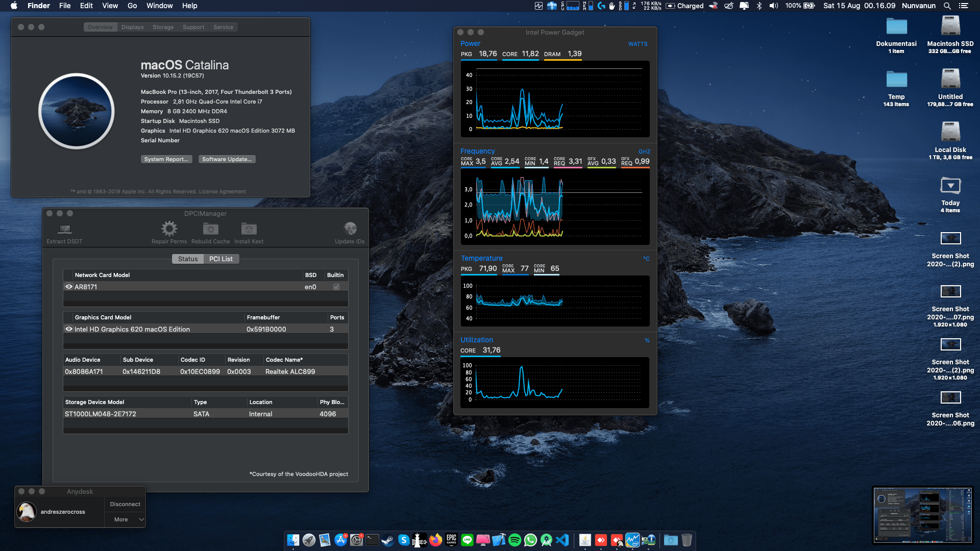Open Intel Power Gadget from the Dock
Image resolution: width=980 pixels, height=551 pixels.
coord(632,540)
